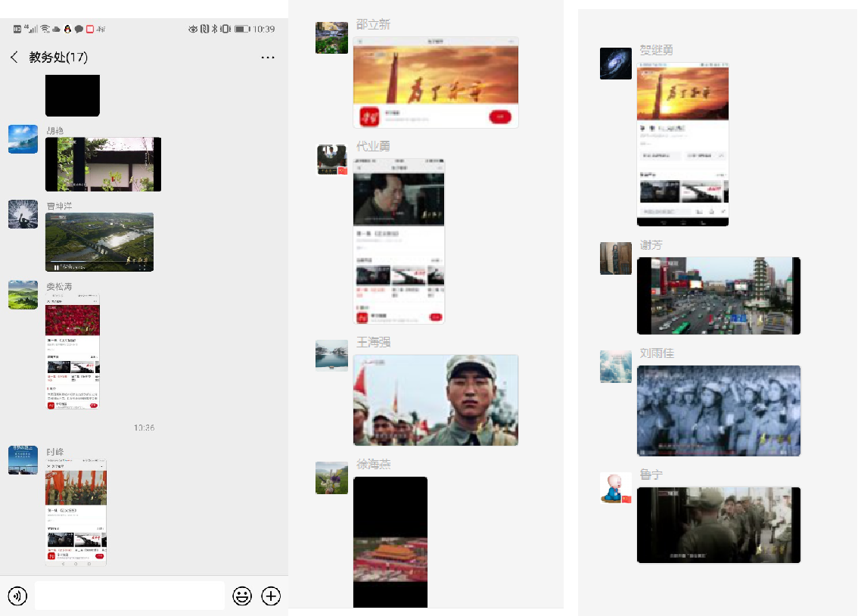The height and width of the screenshot is (616, 858).
Task: Open the three-dot chat options menu
Action: pyautogui.click(x=267, y=58)
